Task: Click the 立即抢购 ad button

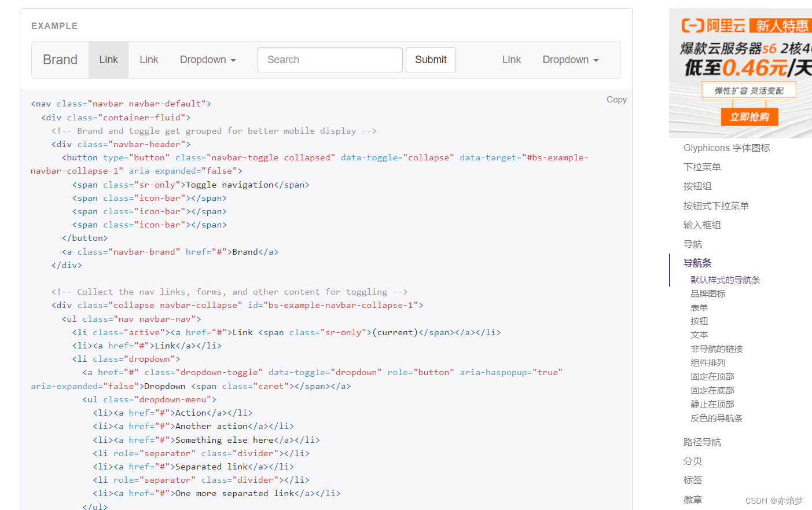Action: click(x=749, y=117)
